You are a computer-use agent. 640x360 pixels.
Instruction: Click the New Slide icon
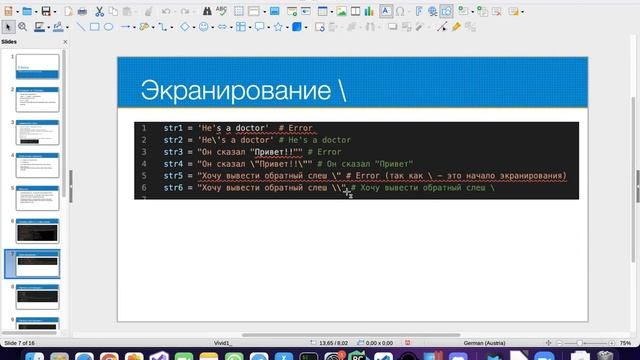tap(463, 11)
